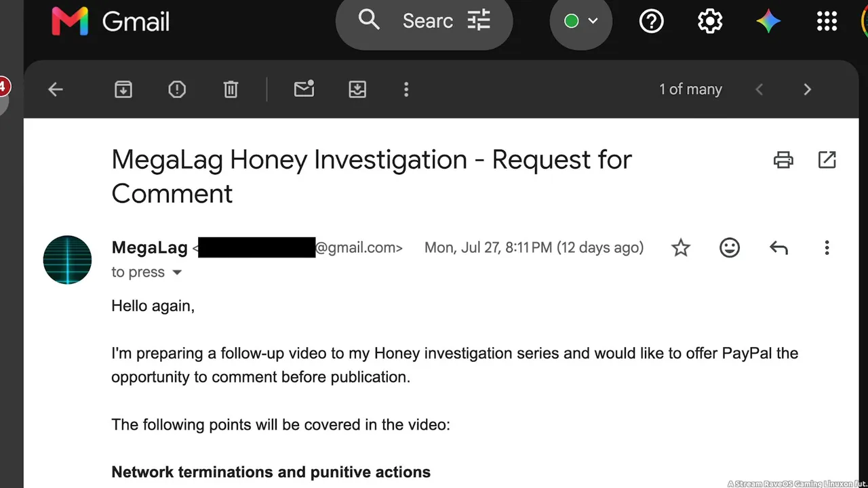
Task: Reply to the MegaLag email
Action: (778, 248)
